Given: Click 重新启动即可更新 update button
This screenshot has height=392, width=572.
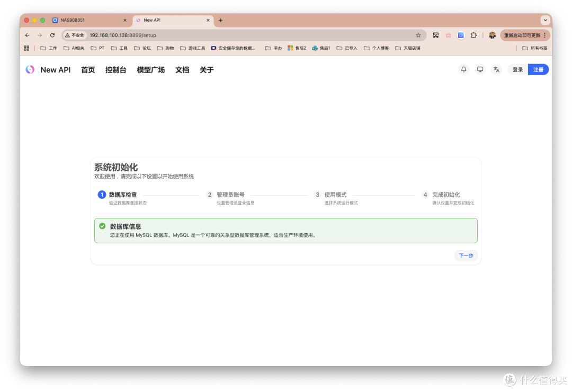Looking at the screenshot, I should coord(524,35).
